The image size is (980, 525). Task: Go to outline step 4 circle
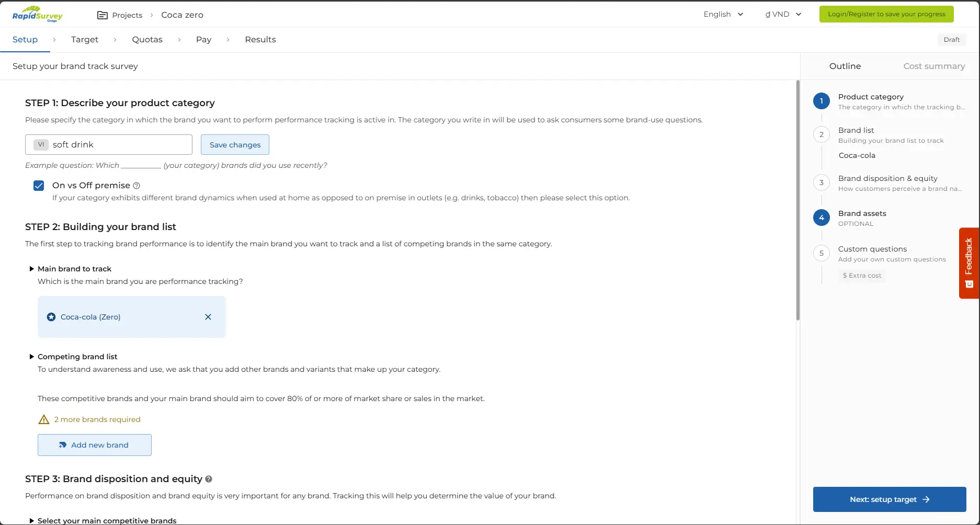[x=822, y=218]
